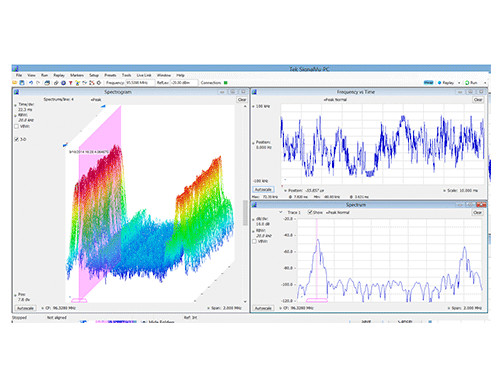The width and height of the screenshot is (500, 375).
Task: Toggle the 3-D checkbox in Spectrogram
Action: coord(16,139)
